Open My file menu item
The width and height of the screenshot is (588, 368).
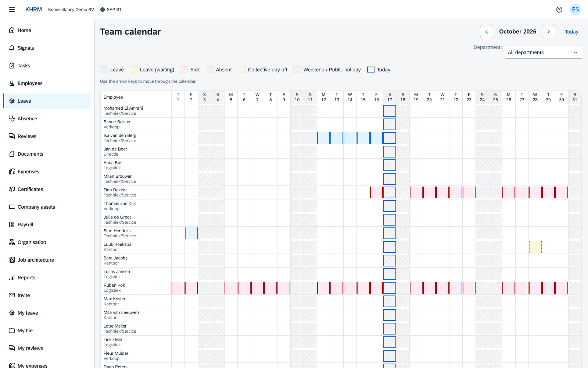point(47,330)
